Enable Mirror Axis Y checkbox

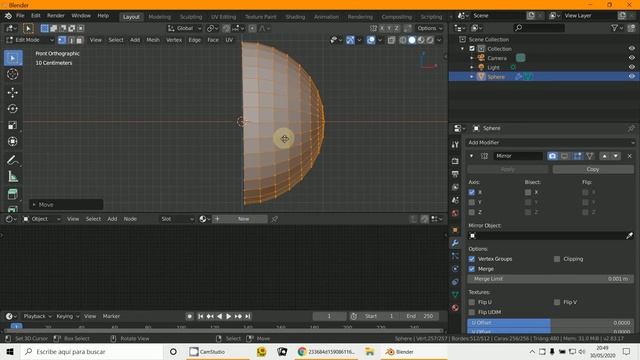pos(472,202)
